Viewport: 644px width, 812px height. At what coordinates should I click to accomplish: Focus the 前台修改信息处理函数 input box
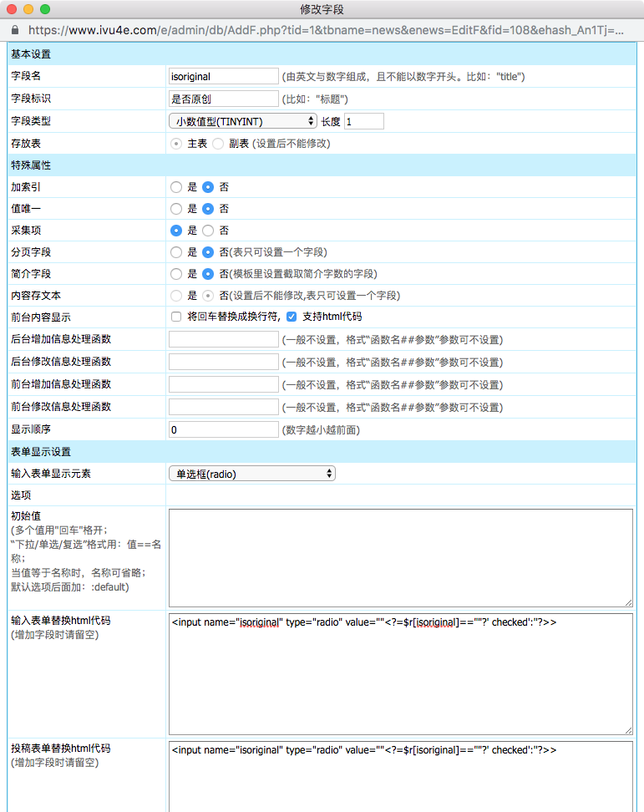click(223, 407)
